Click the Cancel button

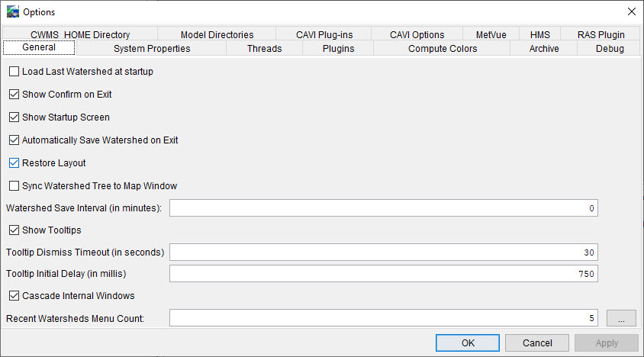tap(537, 343)
